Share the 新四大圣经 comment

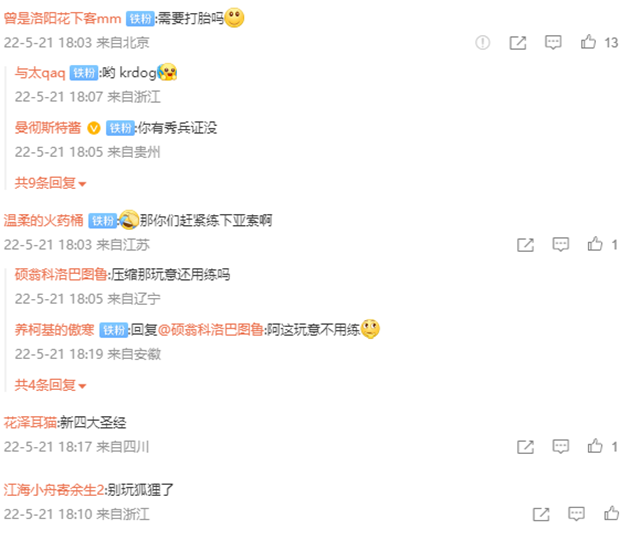pyautogui.click(x=525, y=447)
